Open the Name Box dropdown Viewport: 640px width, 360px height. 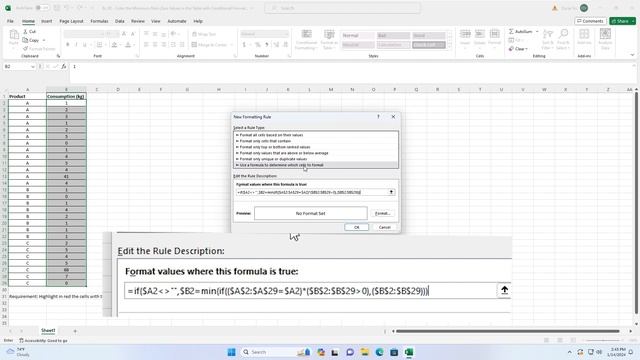point(33,66)
